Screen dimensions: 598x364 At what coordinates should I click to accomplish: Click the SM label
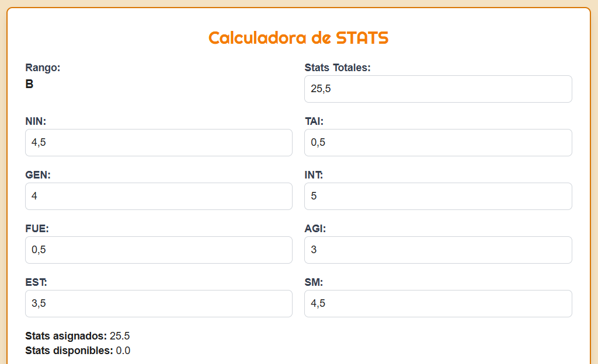tap(314, 282)
